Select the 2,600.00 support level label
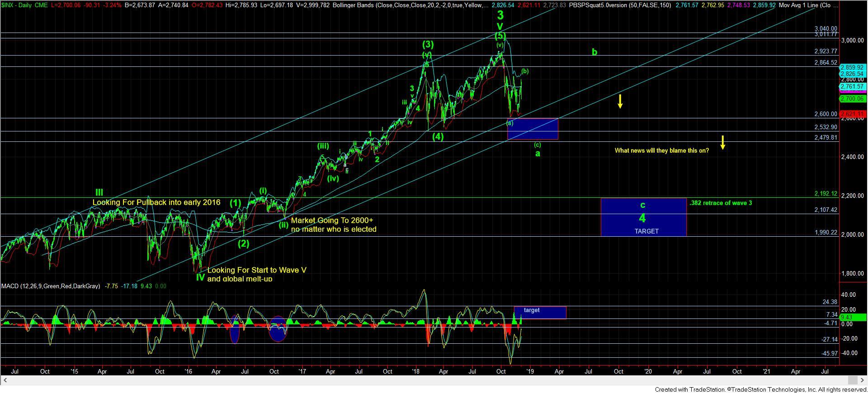Viewport: 868px width, 393px height. (x=826, y=114)
